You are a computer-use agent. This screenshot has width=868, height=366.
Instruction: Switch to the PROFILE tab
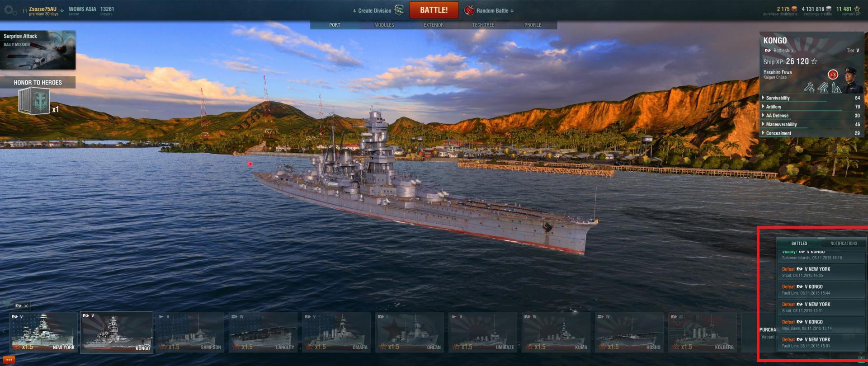[x=533, y=25]
